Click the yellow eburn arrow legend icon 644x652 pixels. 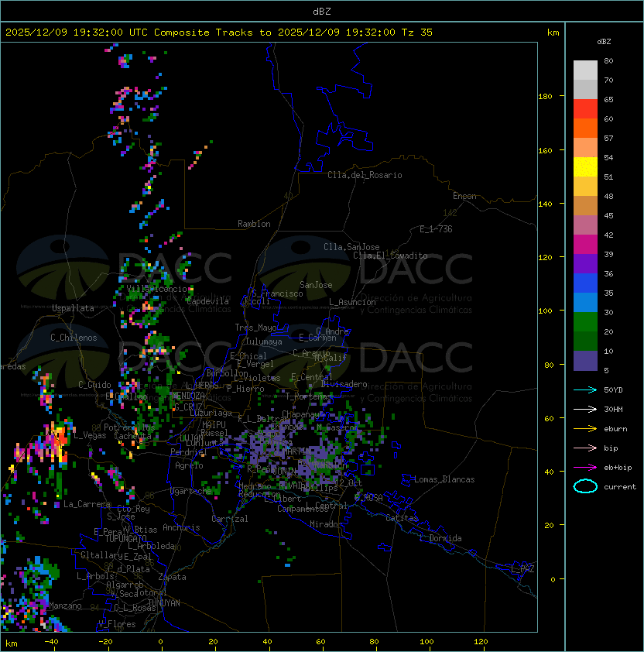585,429
